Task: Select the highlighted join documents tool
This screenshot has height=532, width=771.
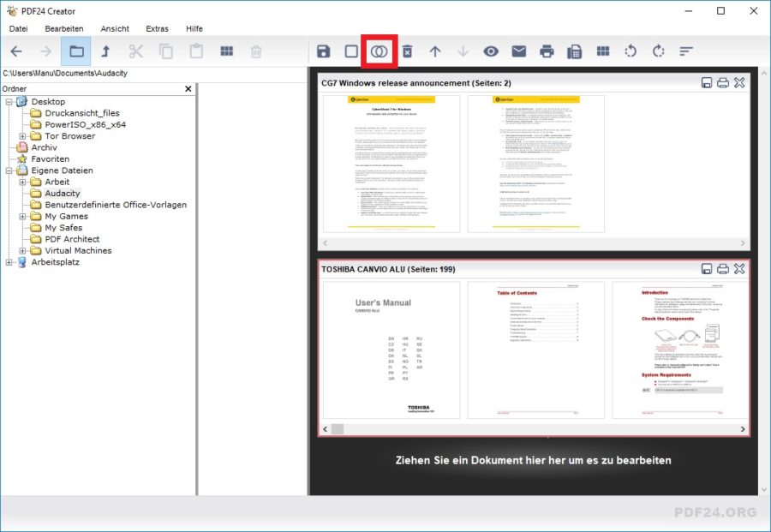Action: tap(380, 51)
